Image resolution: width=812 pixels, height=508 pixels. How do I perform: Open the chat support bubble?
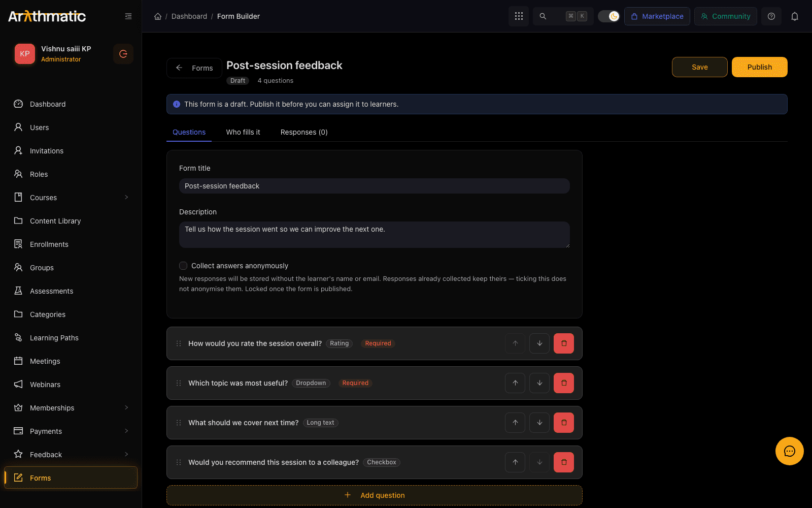pos(790,451)
